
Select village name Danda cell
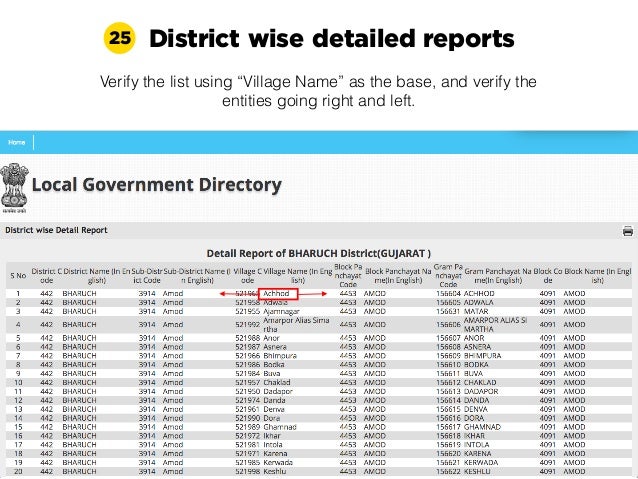point(274,400)
